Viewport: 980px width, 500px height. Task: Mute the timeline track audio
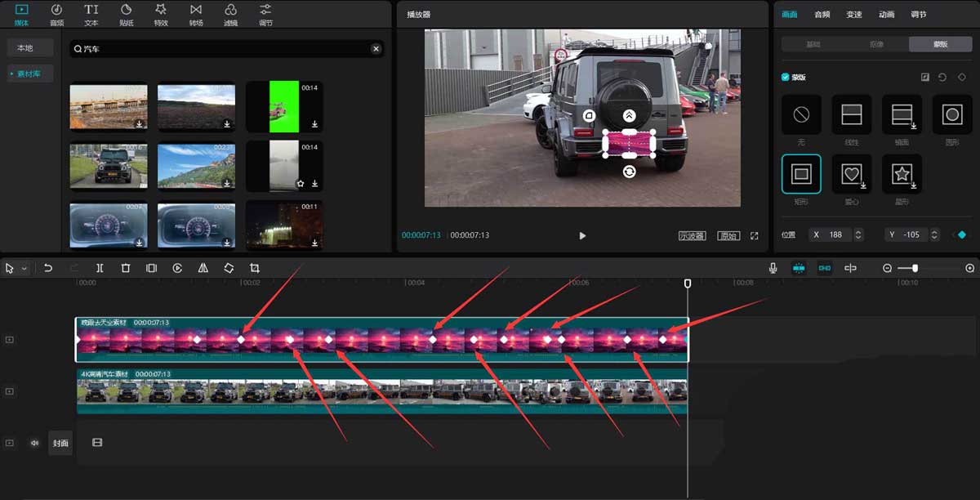click(34, 443)
